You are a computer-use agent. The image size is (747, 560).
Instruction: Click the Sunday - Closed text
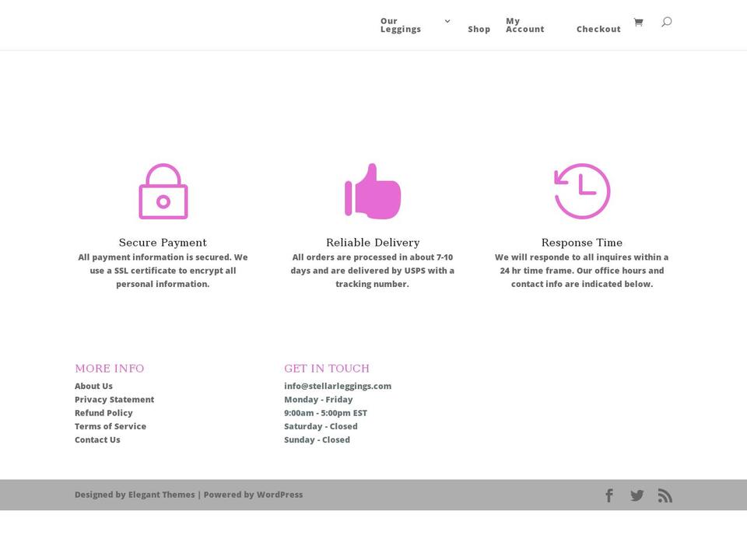317,439
